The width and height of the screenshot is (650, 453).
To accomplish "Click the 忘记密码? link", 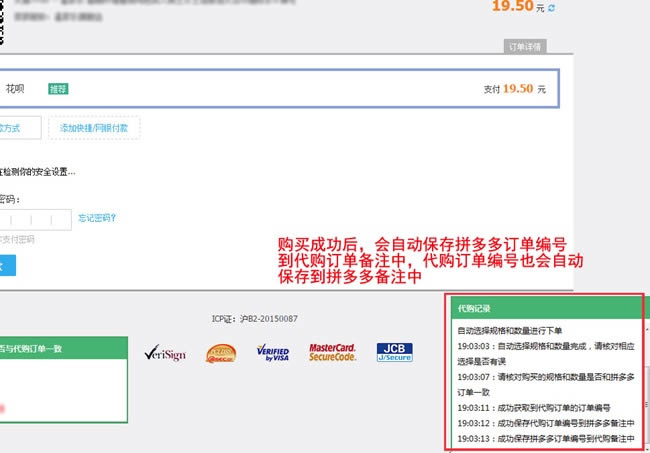I will tap(97, 218).
